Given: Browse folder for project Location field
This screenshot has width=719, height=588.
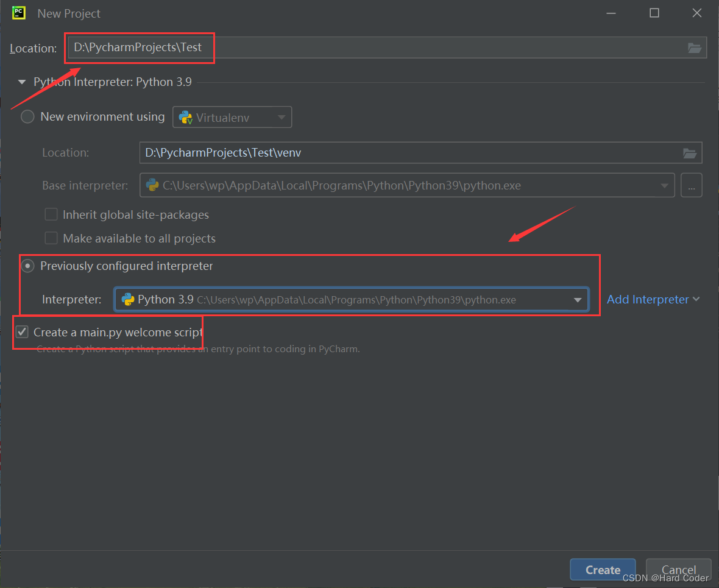Looking at the screenshot, I should click(x=694, y=48).
